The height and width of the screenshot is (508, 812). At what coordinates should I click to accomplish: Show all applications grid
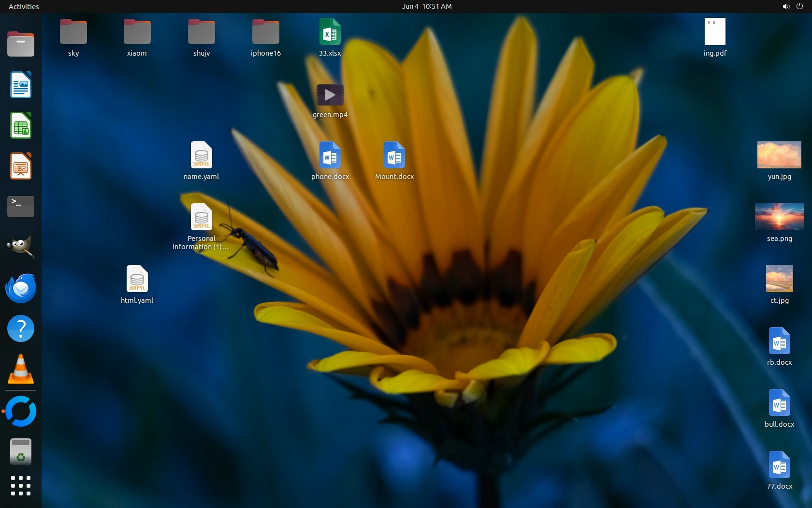[21, 486]
